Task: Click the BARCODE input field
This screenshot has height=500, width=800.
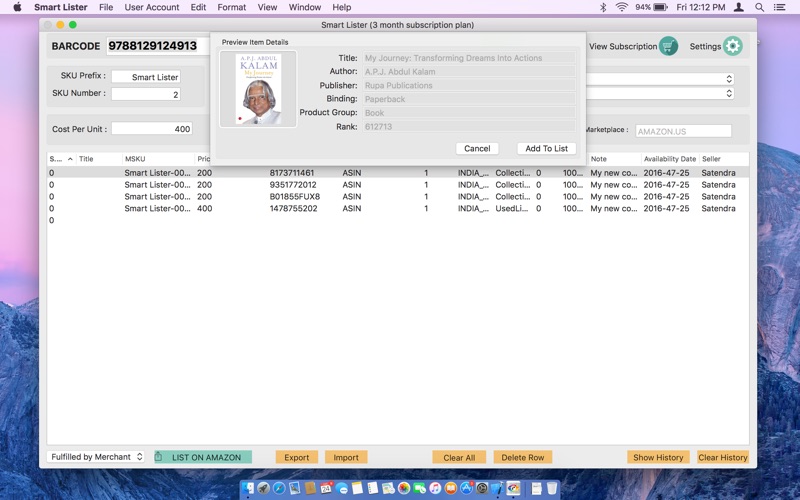Action: click(158, 46)
